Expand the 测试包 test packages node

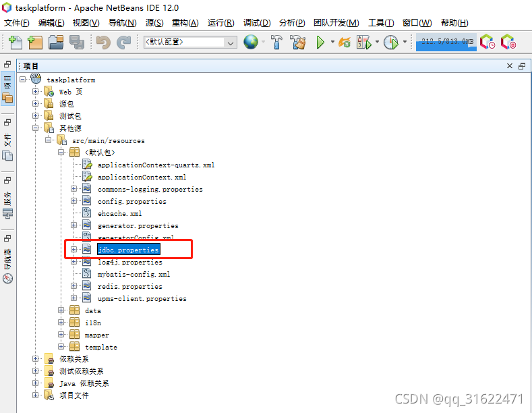coord(35,116)
